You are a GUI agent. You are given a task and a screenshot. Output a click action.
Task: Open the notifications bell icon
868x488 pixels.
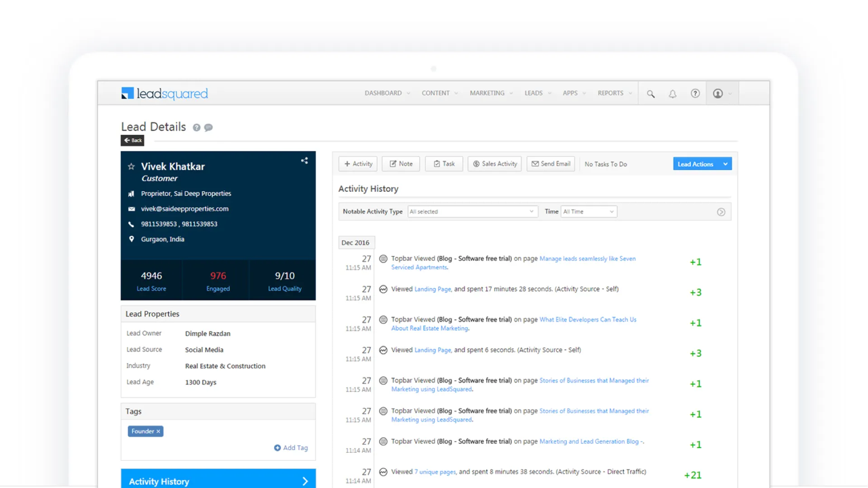point(673,94)
